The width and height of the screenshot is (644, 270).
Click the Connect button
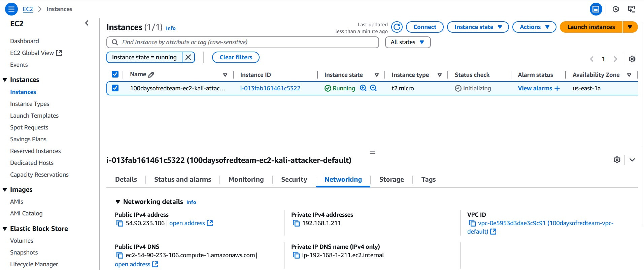click(425, 27)
